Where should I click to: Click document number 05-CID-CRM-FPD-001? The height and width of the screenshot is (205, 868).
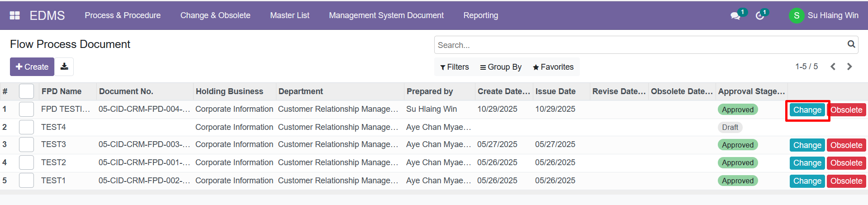[144, 162]
